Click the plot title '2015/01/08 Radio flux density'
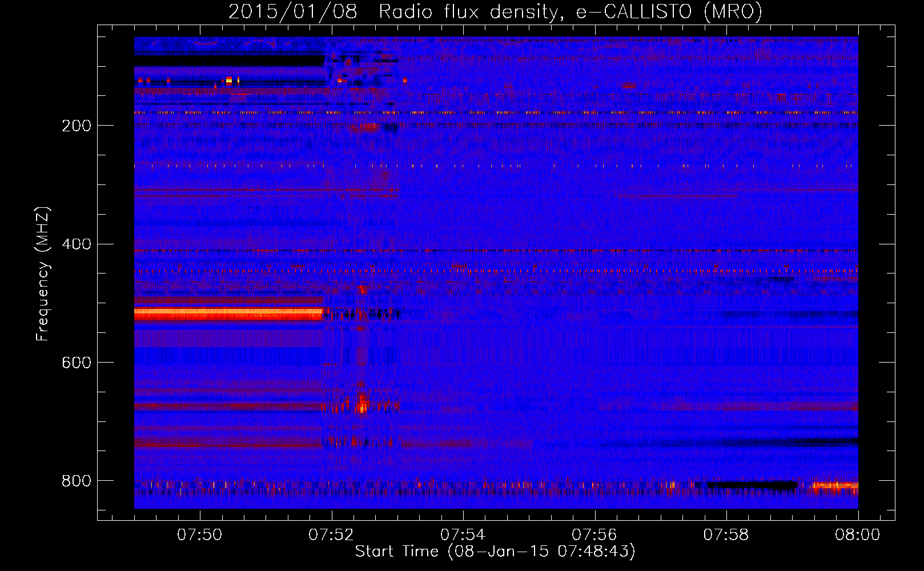This screenshot has height=571, width=924. [496, 11]
